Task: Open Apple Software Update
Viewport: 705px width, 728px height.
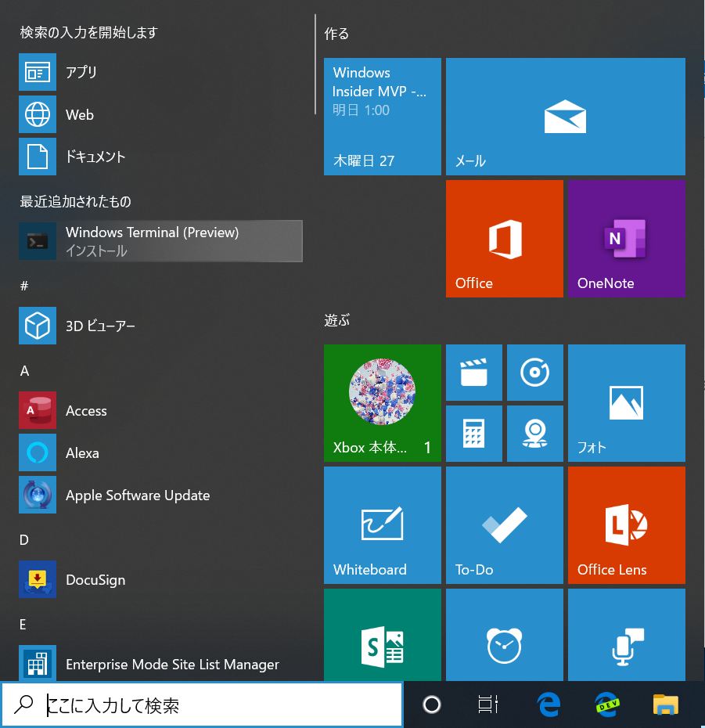Action: [x=160, y=495]
